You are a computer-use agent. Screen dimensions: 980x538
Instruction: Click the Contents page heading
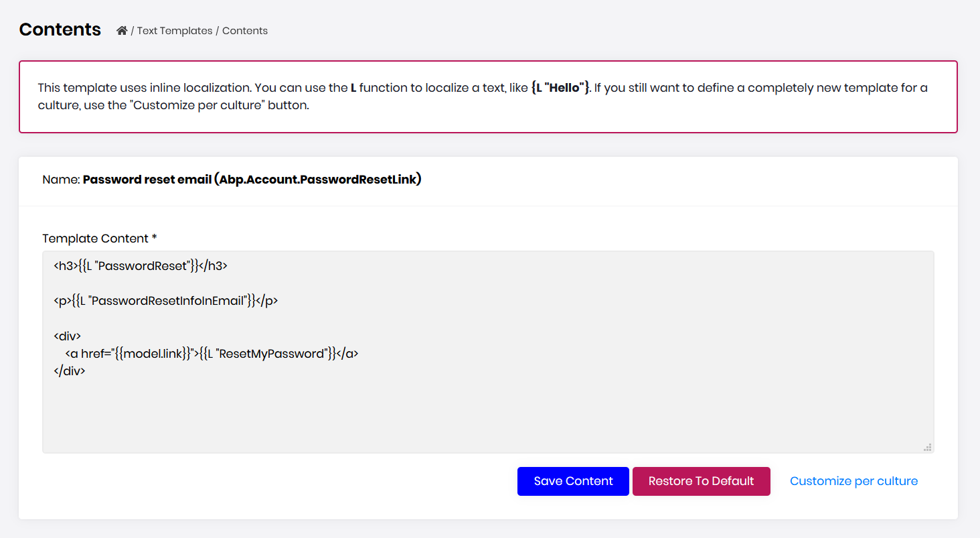click(60, 30)
